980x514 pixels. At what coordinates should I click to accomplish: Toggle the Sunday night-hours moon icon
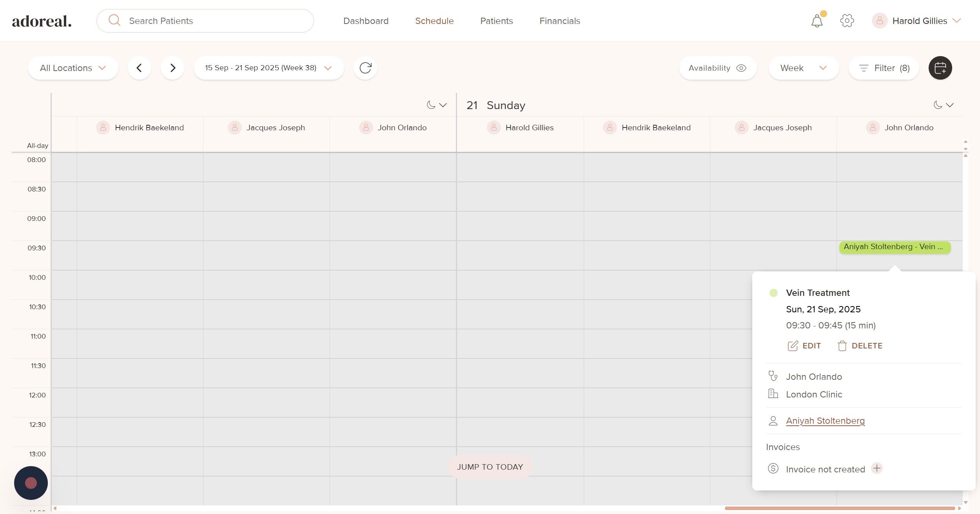point(938,105)
